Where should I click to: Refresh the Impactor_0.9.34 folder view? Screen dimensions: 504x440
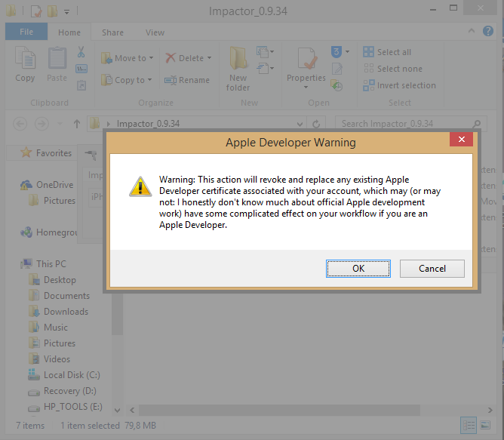pyautogui.click(x=316, y=124)
